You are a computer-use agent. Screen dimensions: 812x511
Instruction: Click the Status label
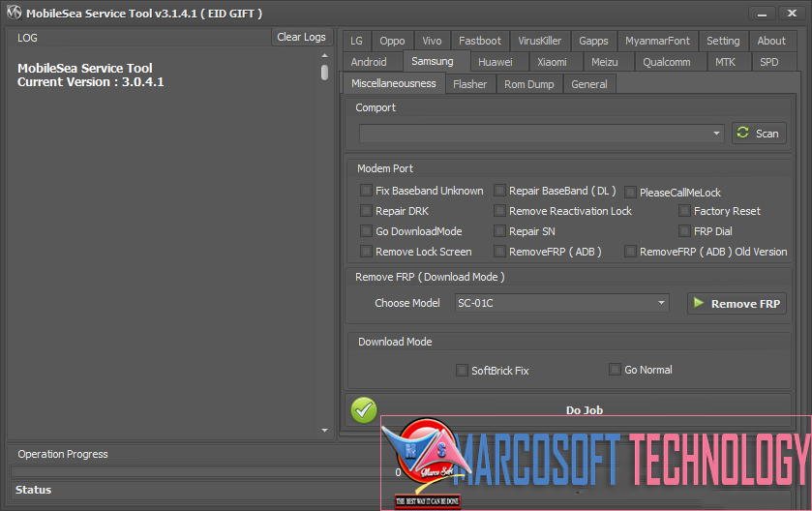point(33,490)
